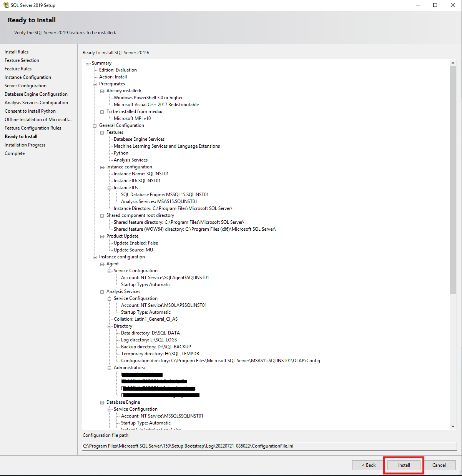Select the Complete step
This screenshot has width=462, height=476.
[15, 153]
